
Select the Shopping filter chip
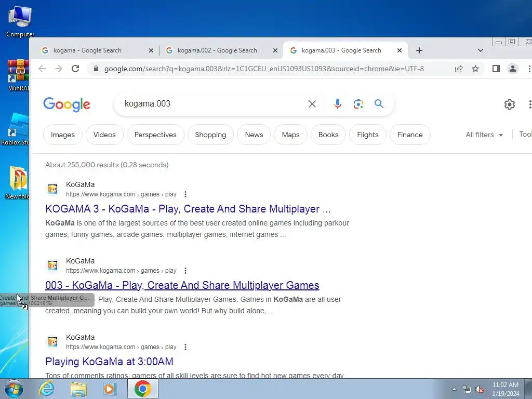[210, 135]
